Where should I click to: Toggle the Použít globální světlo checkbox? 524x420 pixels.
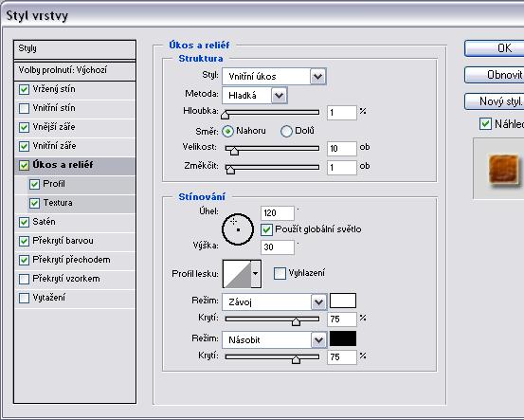(x=266, y=229)
